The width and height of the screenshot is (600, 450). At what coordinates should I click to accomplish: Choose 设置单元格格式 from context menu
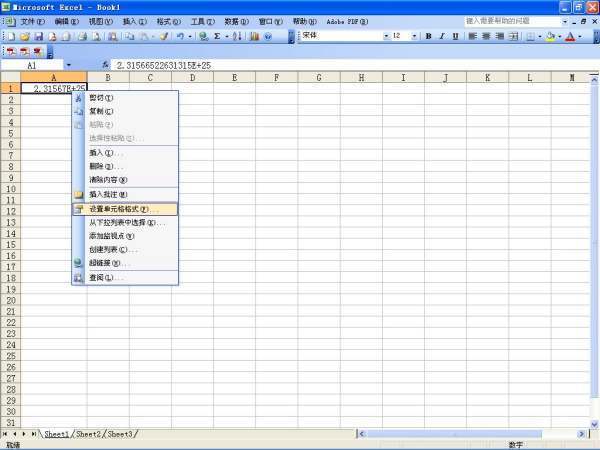(x=118, y=209)
